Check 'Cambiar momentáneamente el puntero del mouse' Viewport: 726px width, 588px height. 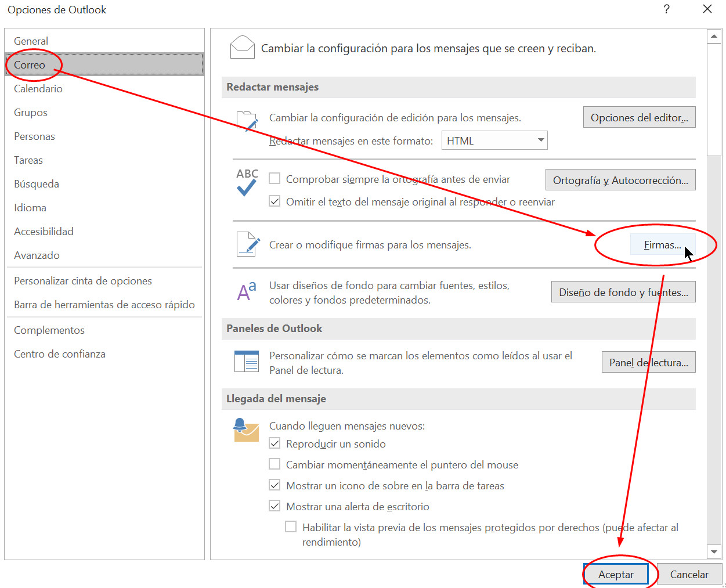click(x=274, y=464)
